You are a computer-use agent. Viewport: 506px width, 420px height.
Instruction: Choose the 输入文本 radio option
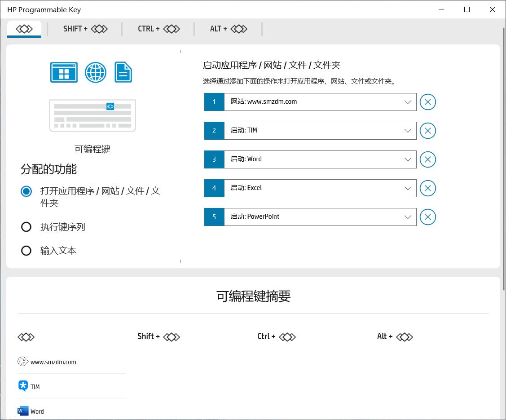click(x=26, y=251)
